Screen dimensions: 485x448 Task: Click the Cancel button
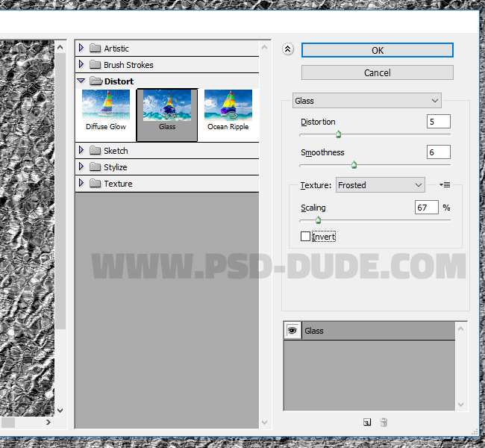378,72
